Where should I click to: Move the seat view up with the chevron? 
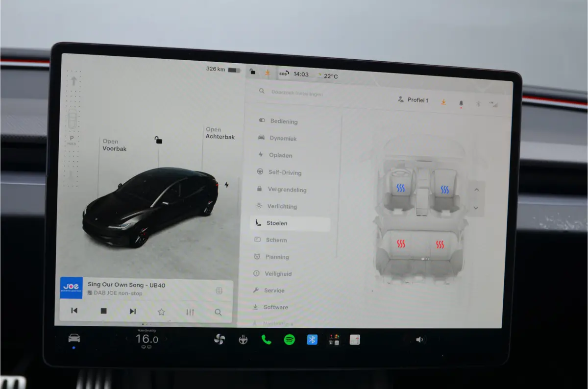pos(476,190)
